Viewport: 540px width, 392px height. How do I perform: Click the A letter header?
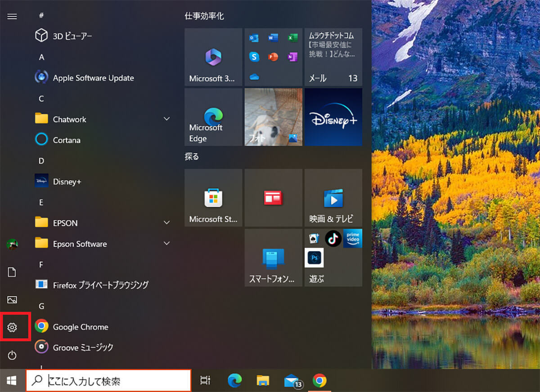point(41,57)
